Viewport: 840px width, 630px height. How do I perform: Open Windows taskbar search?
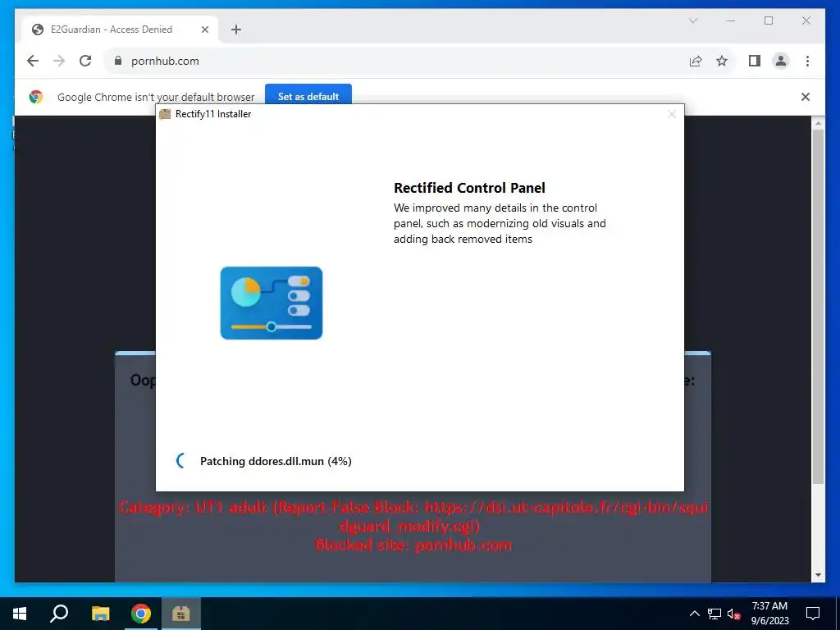coord(59,614)
